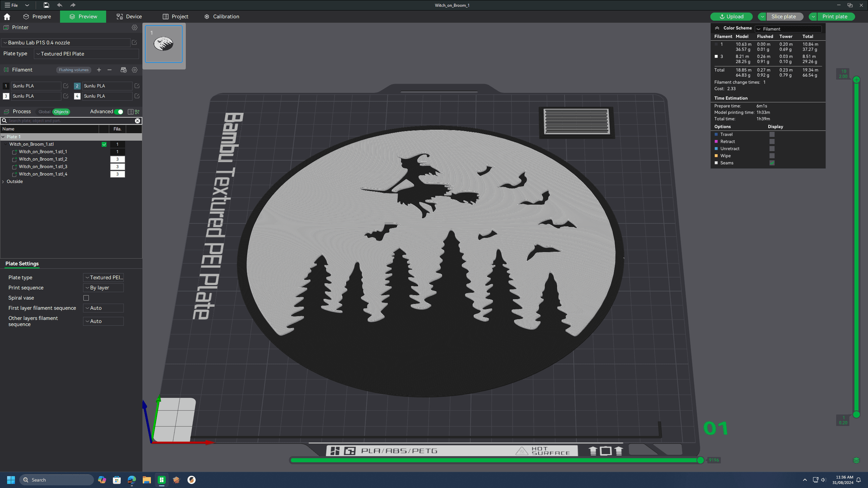Open First layer filament sequence dropdown
868x488 pixels.
point(104,308)
